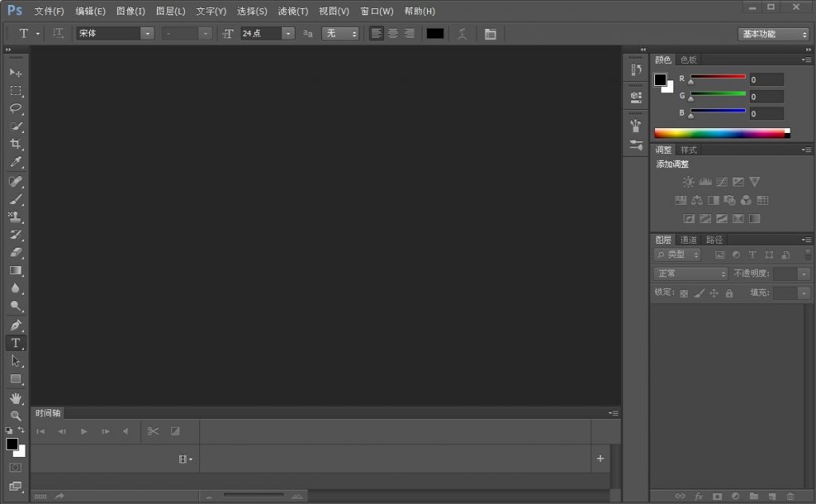The height and width of the screenshot is (504, 816).
Task: Select the Move tool
Action: pos(15,72)
